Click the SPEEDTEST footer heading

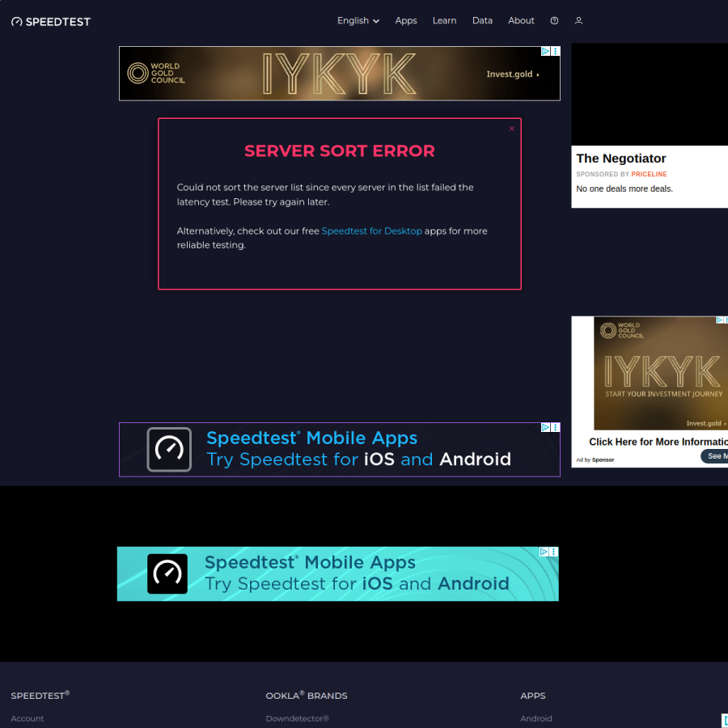point(40,695)
